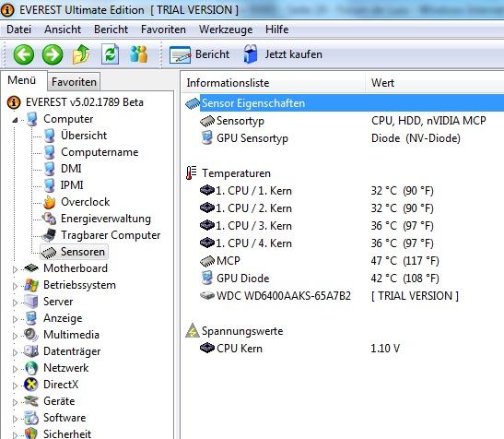
Task: Open the users manager toolbar icon
Action: coord(138,54)
